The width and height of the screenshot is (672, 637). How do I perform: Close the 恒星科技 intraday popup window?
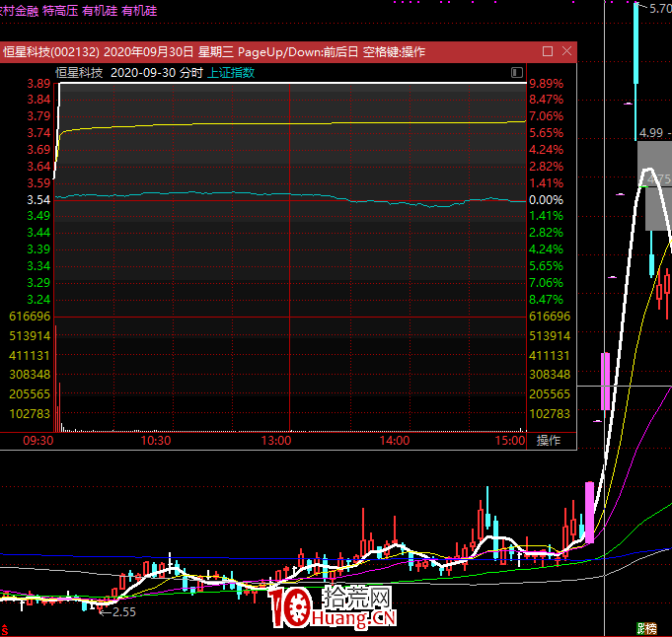566,50
